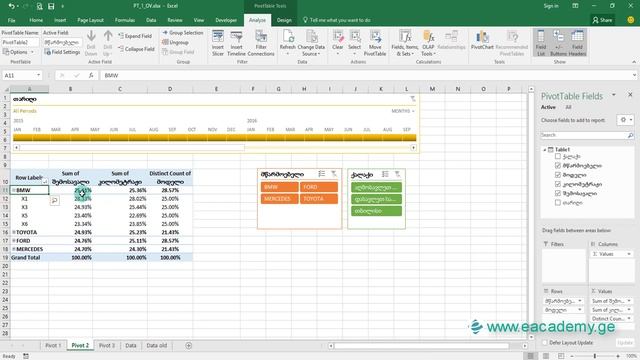Open the Name Box dropdown
This screenshot has width=640, height=360.
click(x=38, y=76)
